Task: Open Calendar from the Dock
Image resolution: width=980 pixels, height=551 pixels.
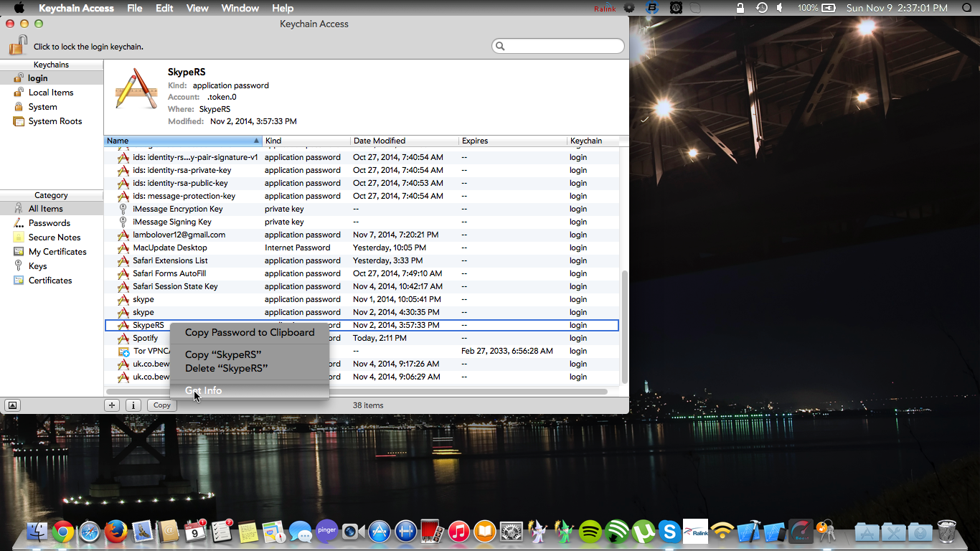Action: click(x=195, y=532)
